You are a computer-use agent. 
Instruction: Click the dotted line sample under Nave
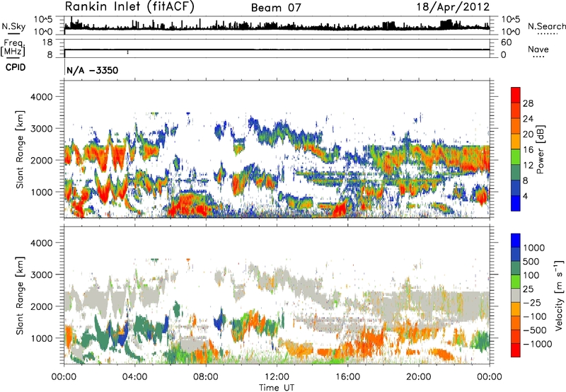tap(538, 57)
